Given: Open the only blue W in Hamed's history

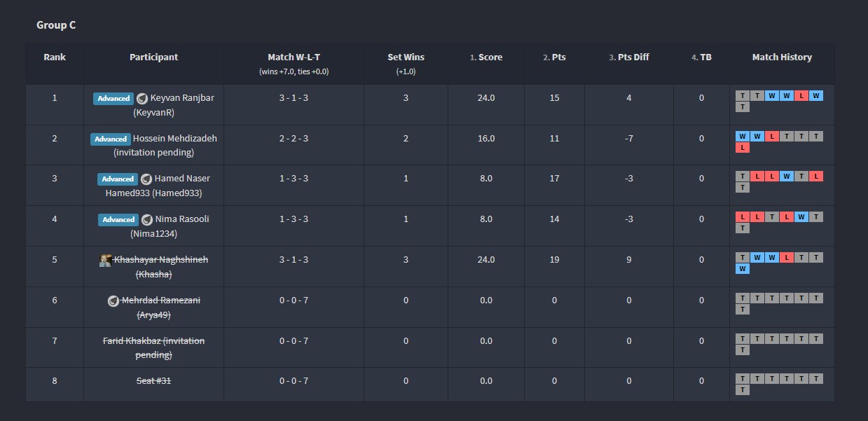Looking at the screenshot, I should pos(787,177).
